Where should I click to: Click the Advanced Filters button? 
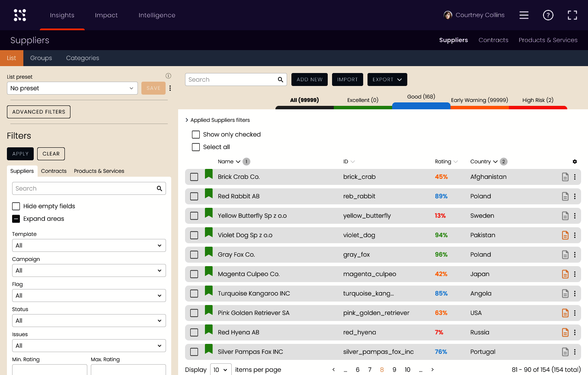tap(38, 112)
